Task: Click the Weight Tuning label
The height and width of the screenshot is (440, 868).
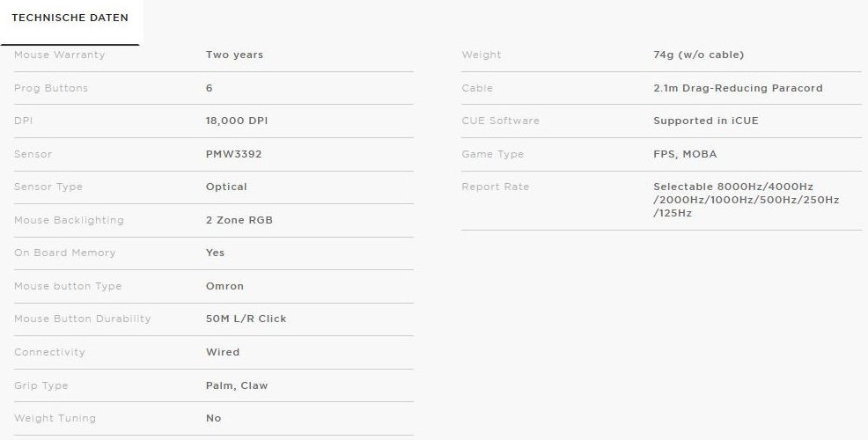Action: (55, 418)
